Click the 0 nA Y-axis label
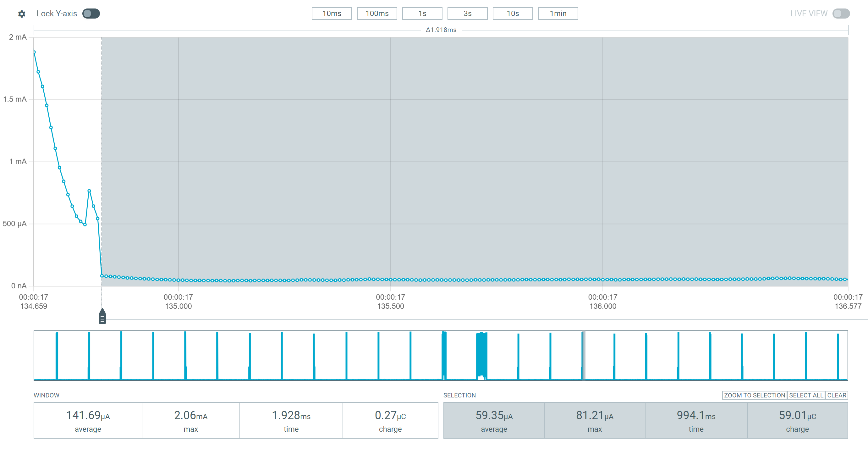This screenshot has height=449, width=868. coord(19,286)
